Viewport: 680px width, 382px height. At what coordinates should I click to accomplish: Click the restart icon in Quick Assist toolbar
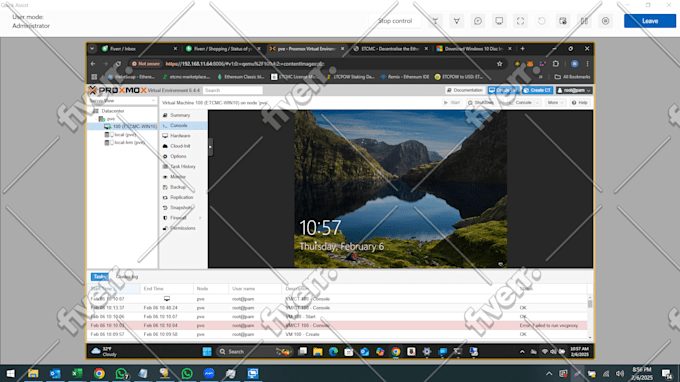click(x=541, y=21)
